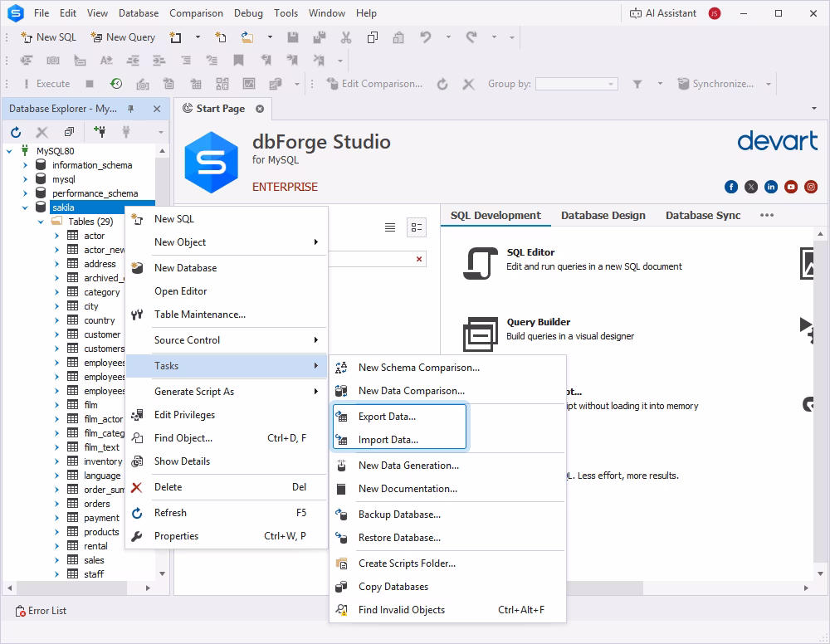Close the Start Page tab
This screenshot has width=830, height=644.
coord(260,109)
